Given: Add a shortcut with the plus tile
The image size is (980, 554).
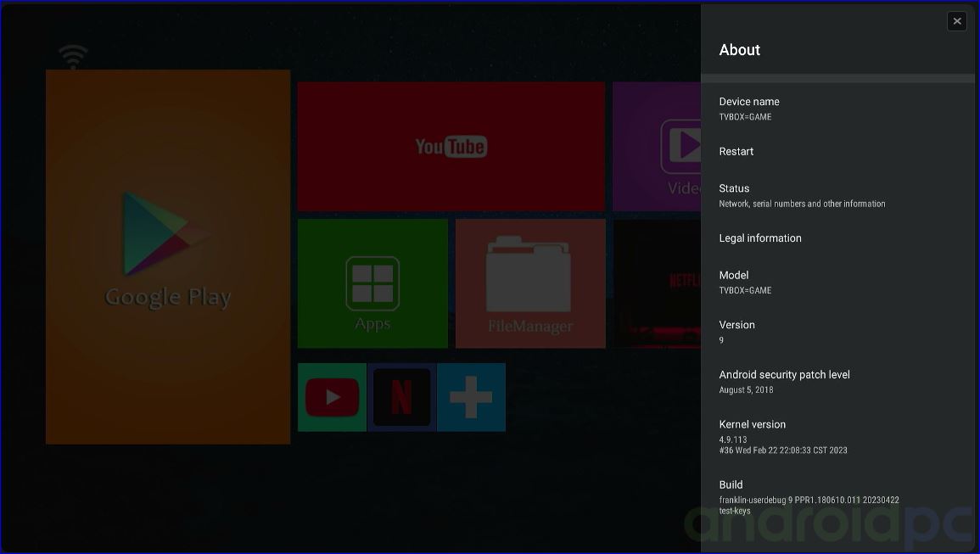Looking at the screenshot, I should 471,397.
